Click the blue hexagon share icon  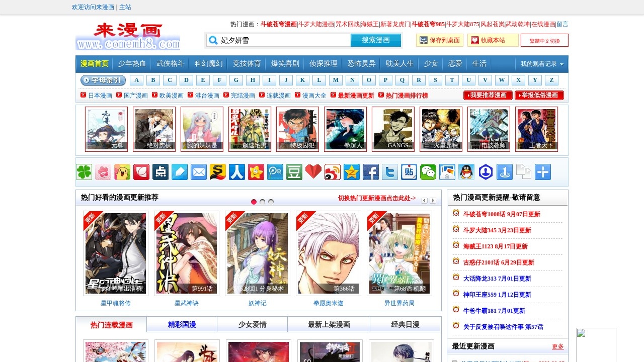(486, 172)
